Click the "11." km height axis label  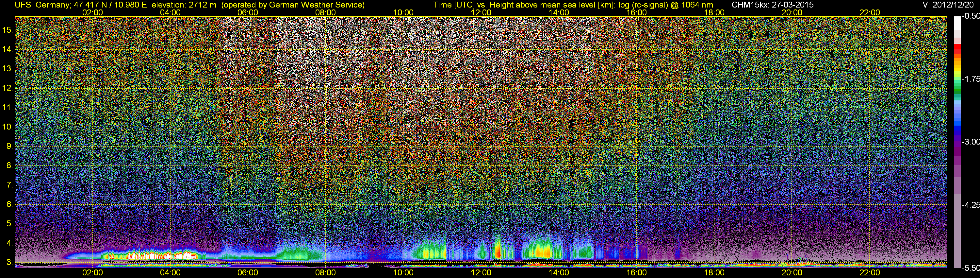pos(8,107)
